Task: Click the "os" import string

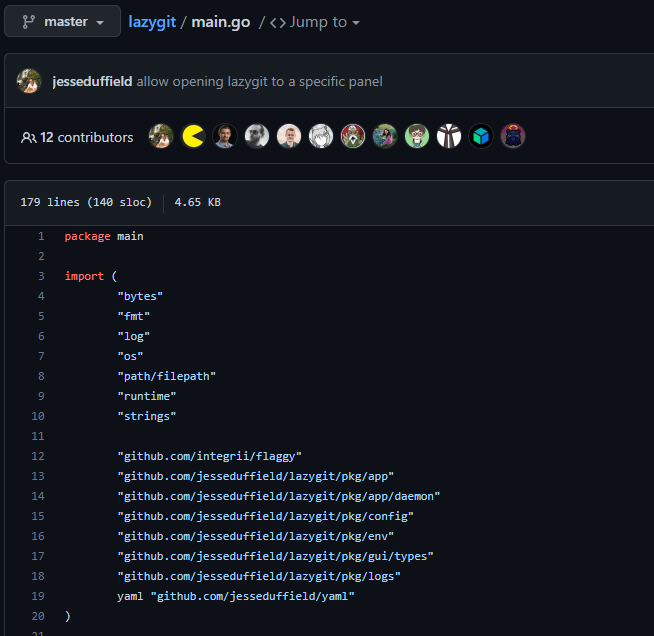Action: pos(130,356)
